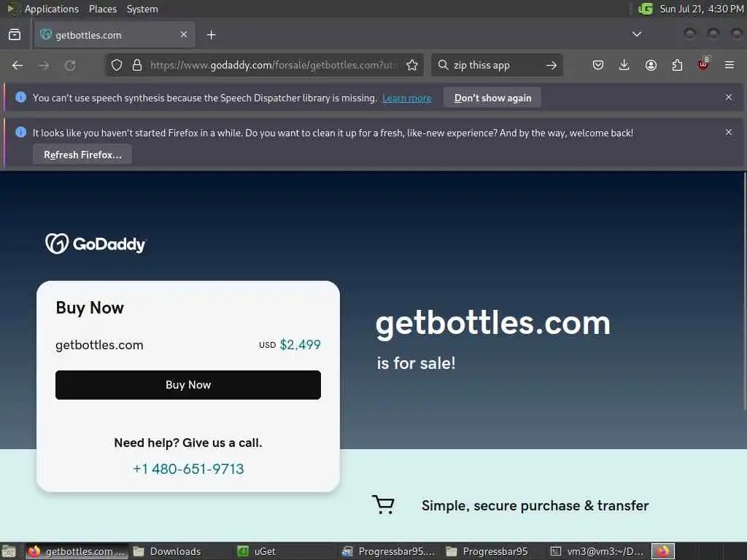Screen dimensions: 747x560
Task: Switch to Downloads window in taskbar
Action: [x=167, y=551]
